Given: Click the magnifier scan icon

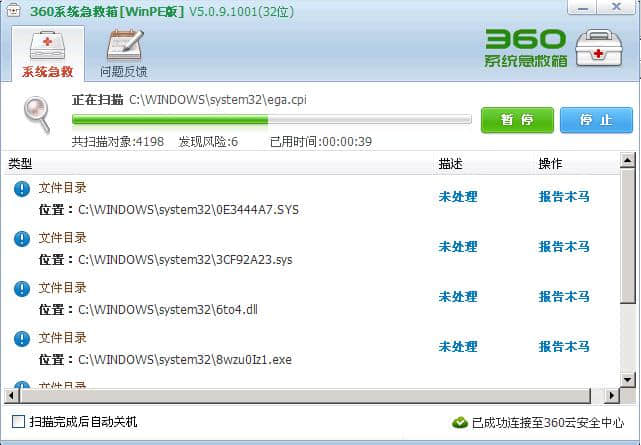Looking at the screenshot, I should click(x=37, y=115).
